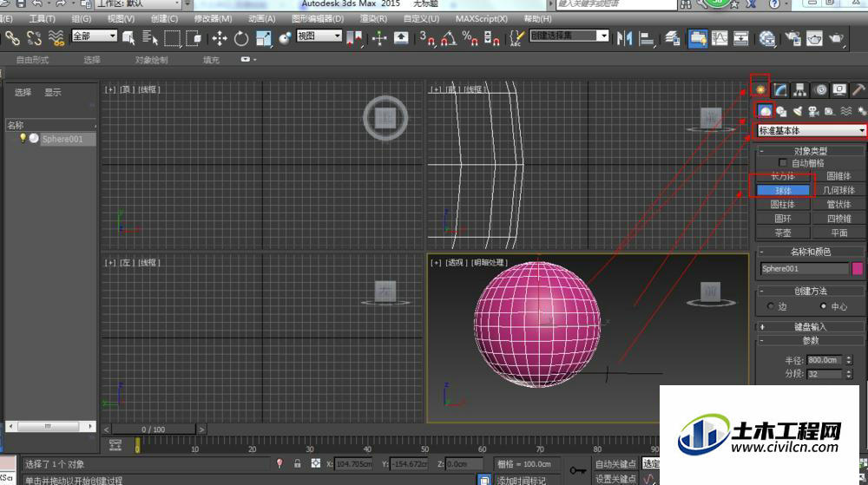Open the Create command panel tab
Image resolution: width=868 pixels, height=485 pixels.
pos(760,89)
